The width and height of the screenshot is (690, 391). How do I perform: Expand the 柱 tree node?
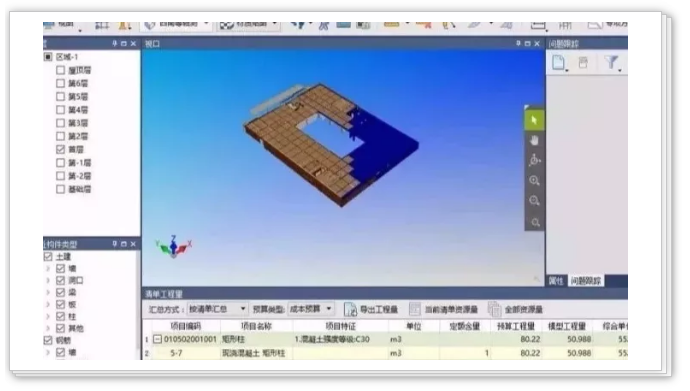pyautogui.click(x=48, y=316)
